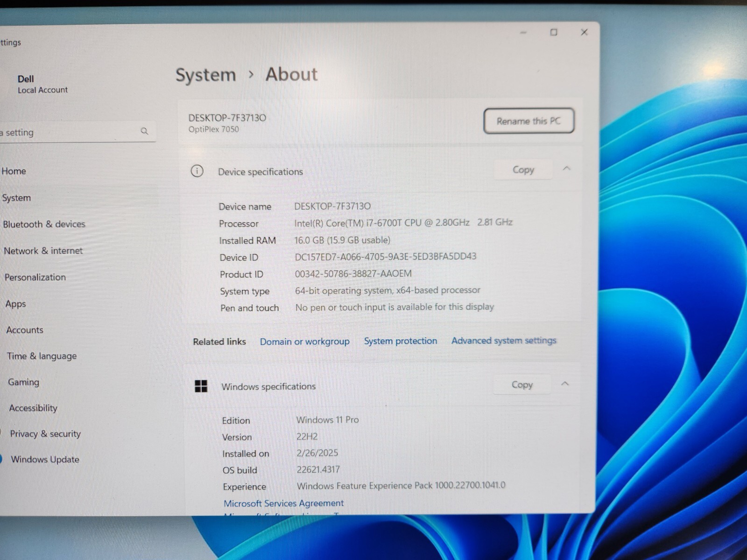
Task: Open the System protection link
Action: tap(401, 341)
